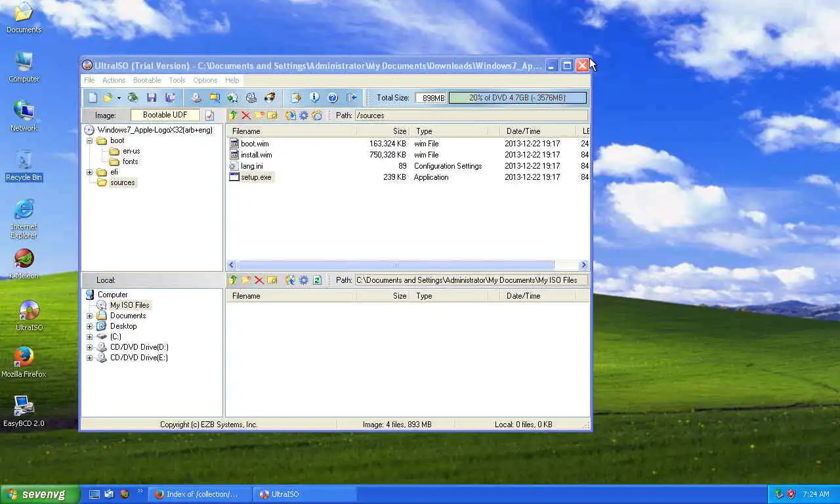The width and height of the screenshot is (840, 504).
Task: Open the Bootable menu
Action: click(147, 80)
